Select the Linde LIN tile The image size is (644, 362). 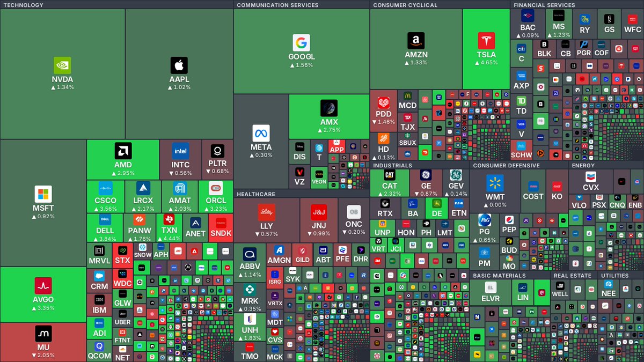point(523,292)
